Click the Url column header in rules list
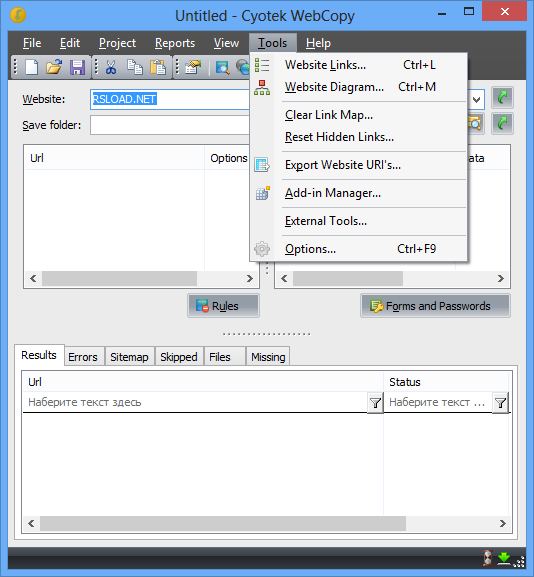The height and width of the screenshot is (577, 534). point(114,158)
